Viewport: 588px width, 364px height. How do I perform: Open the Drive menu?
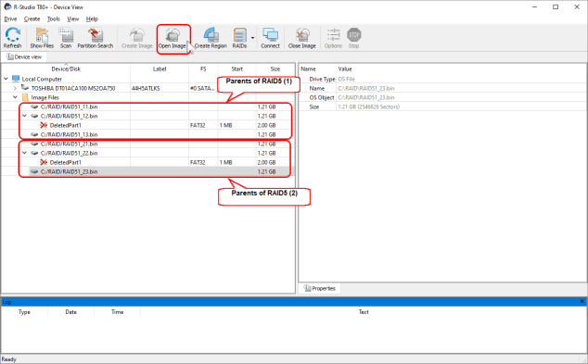tap(10, 19)
